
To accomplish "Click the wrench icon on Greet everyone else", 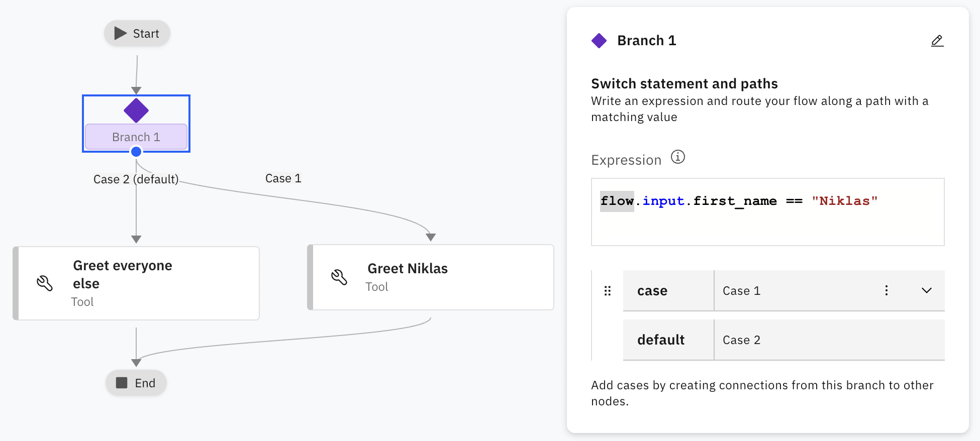I will 45,283.
